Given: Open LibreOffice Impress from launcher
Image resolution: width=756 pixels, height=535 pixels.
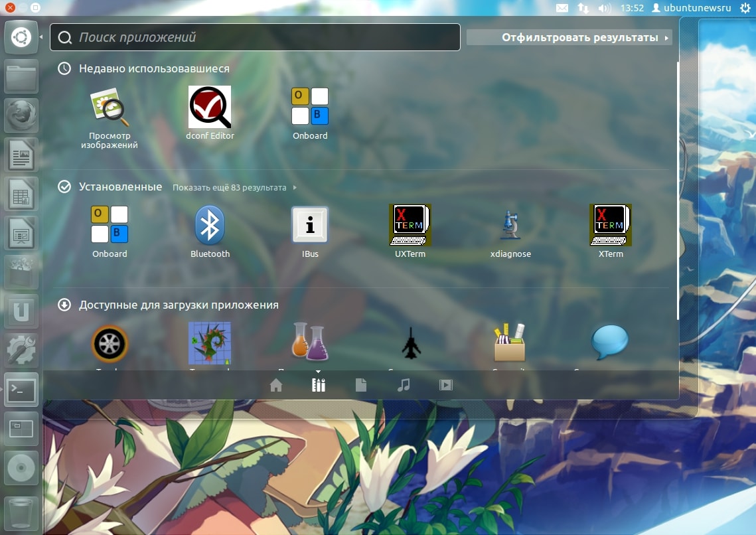Looking at the screenshot, I should [x=21, y=233].
